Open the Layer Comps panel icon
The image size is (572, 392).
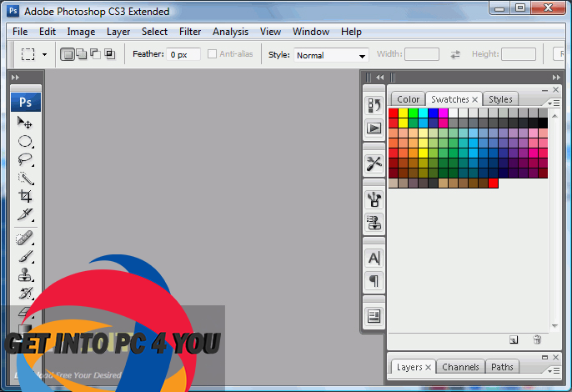[374, 316]
